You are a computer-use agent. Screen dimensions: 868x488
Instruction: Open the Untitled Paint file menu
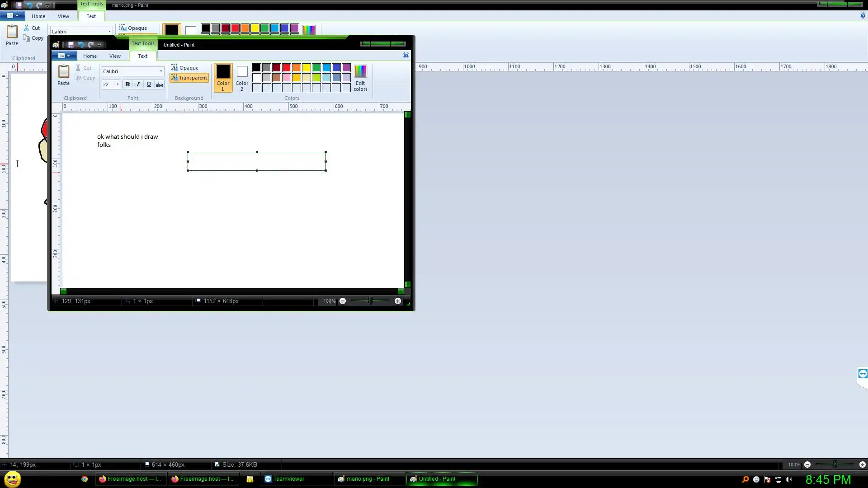click(64, 56)
